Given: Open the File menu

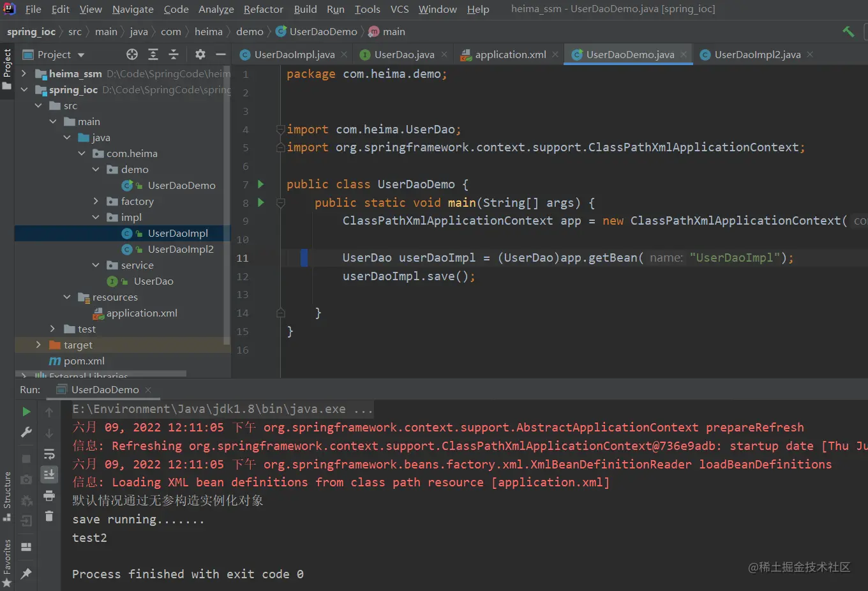Looking at the screenshot, I should (x=33, y=9).
